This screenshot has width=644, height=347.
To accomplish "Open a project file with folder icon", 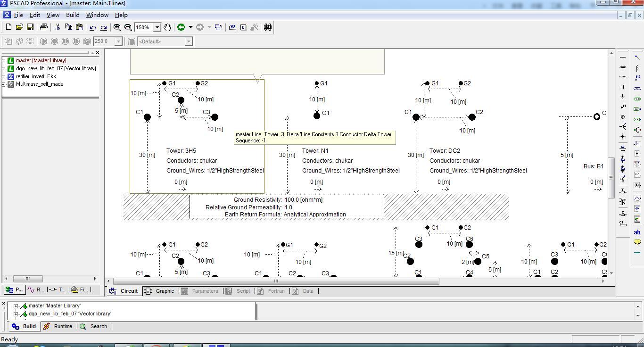I will (x=19, y=27).
